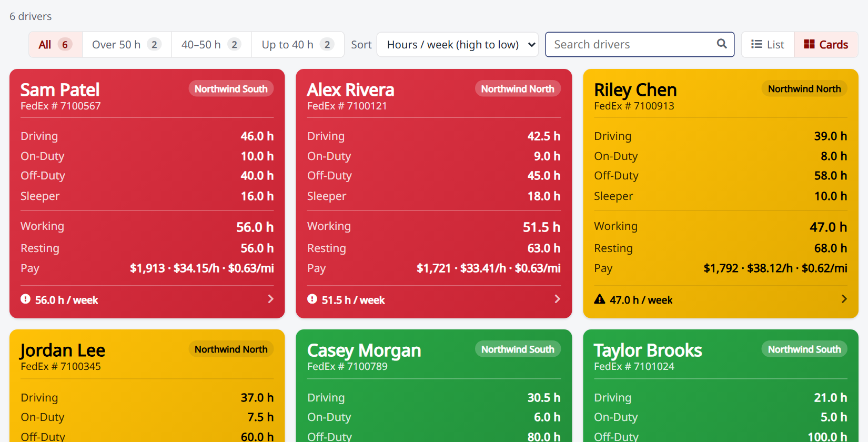The width and height of the screenshot is (868, 442).
Task: Click the Cards grid icon
Action: [809, 44]
